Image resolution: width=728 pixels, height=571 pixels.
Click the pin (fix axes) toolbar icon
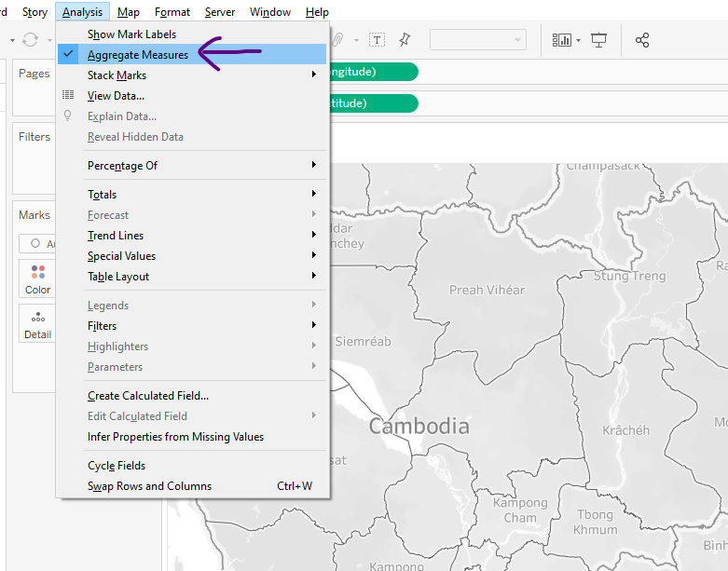click(405, 40)
